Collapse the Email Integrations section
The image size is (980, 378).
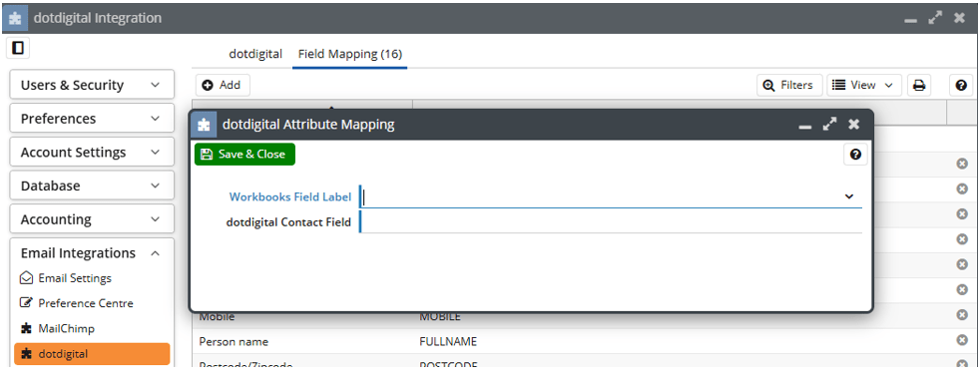point(91,253)
